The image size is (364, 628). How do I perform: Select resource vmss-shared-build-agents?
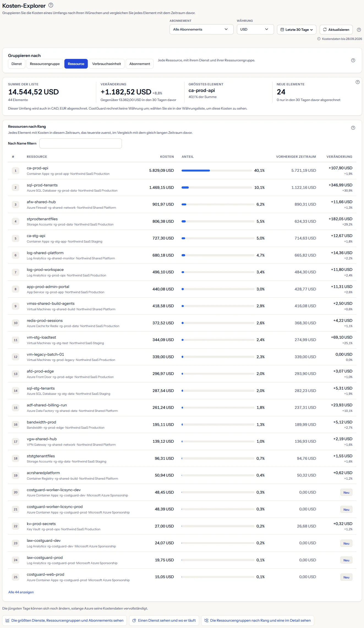click(51, 303)
